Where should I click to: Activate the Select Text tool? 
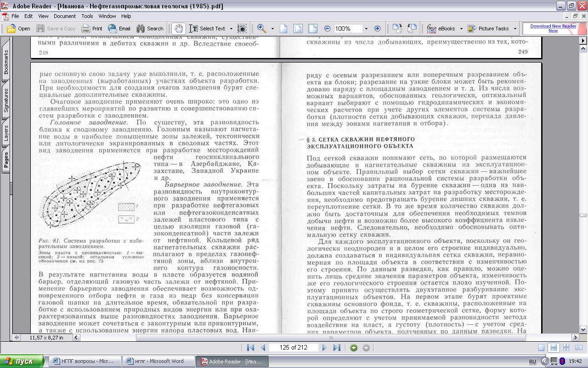[207, 29]
